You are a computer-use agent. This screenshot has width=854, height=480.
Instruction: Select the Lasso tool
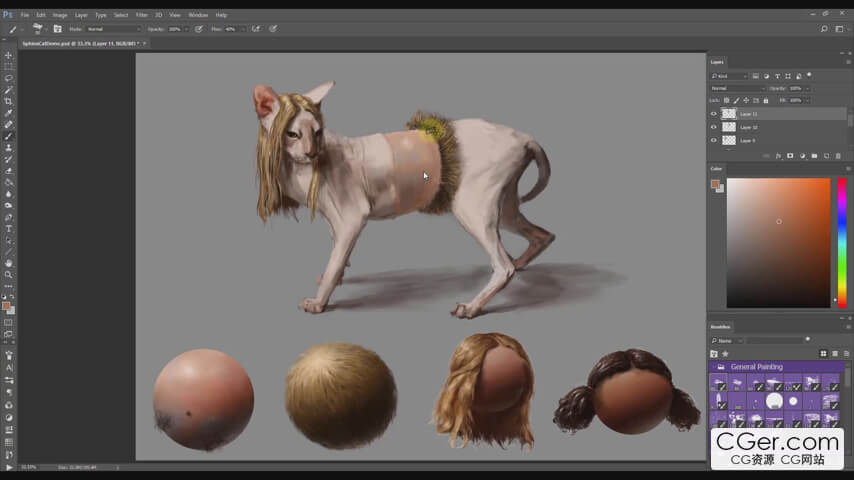coord(9,78)
